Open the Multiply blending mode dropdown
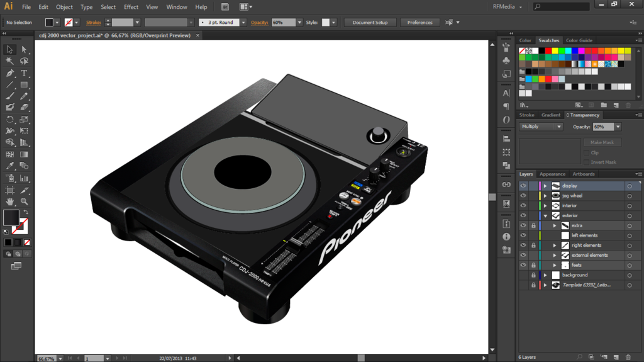 pyautogui.click(x=541, y=127)
